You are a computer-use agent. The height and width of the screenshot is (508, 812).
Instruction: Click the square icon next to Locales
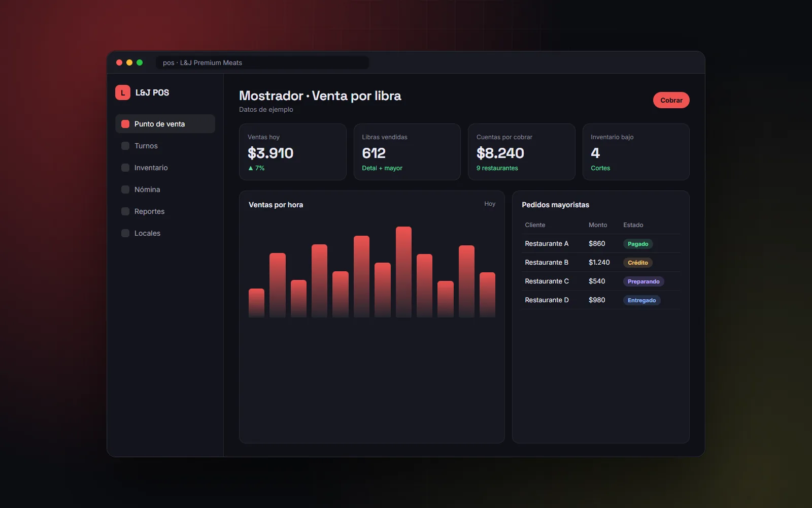125,233
